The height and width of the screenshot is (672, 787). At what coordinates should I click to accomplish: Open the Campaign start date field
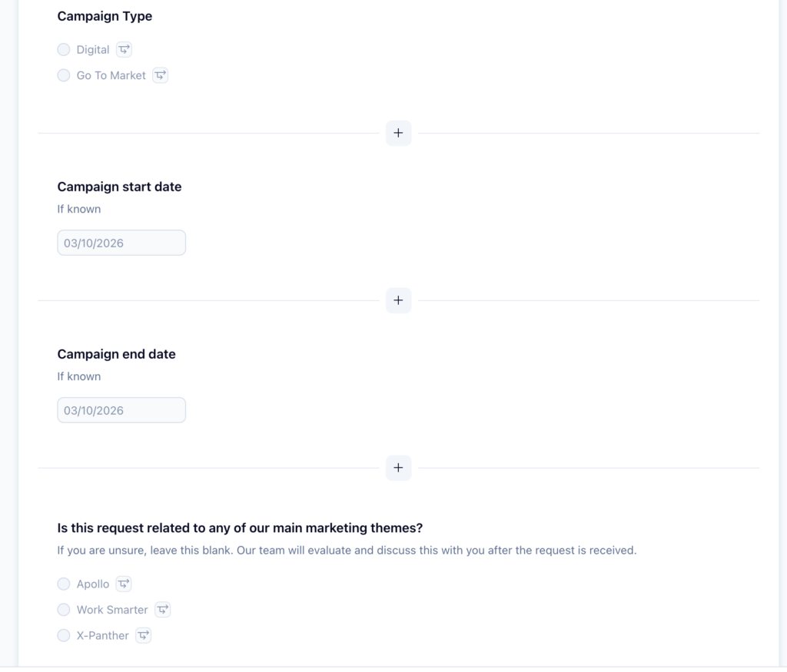click(x=121, y=243)
